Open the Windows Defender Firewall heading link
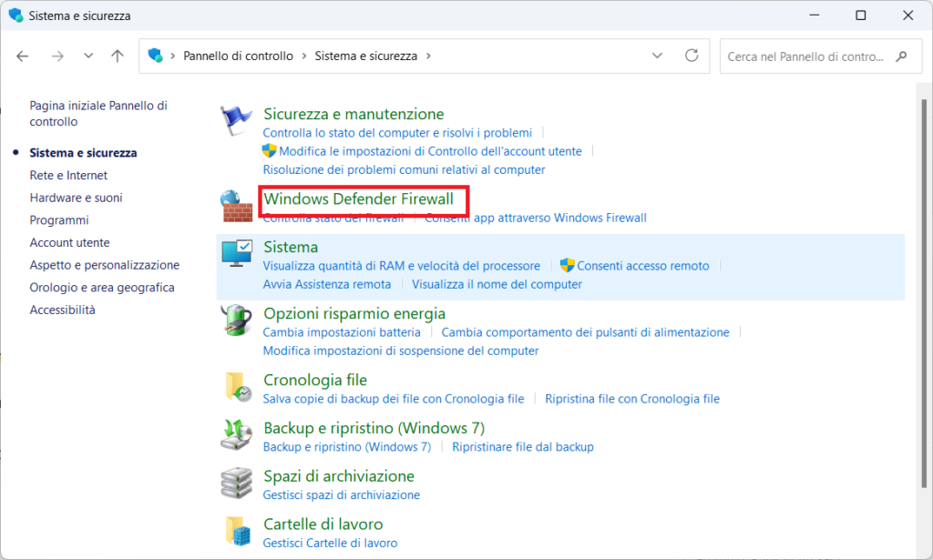The height and width of the screenshot is (560, 933). [x=358, y=199]
